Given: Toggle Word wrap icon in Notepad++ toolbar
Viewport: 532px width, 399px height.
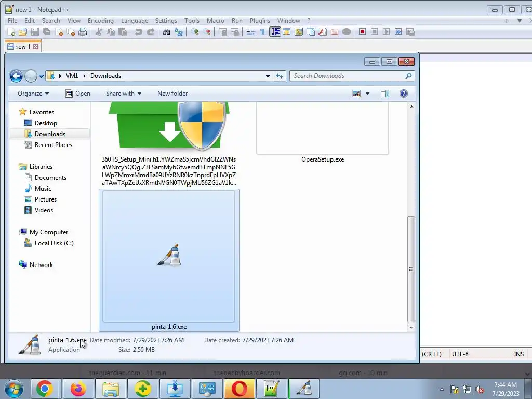Looking at the screenshot, I should (x=251, y=32).
